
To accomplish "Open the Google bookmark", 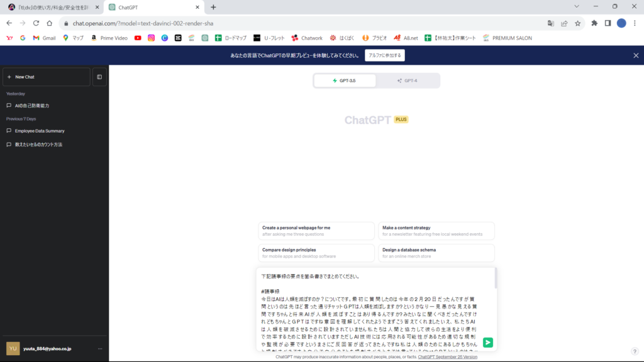I will [23, 38].
